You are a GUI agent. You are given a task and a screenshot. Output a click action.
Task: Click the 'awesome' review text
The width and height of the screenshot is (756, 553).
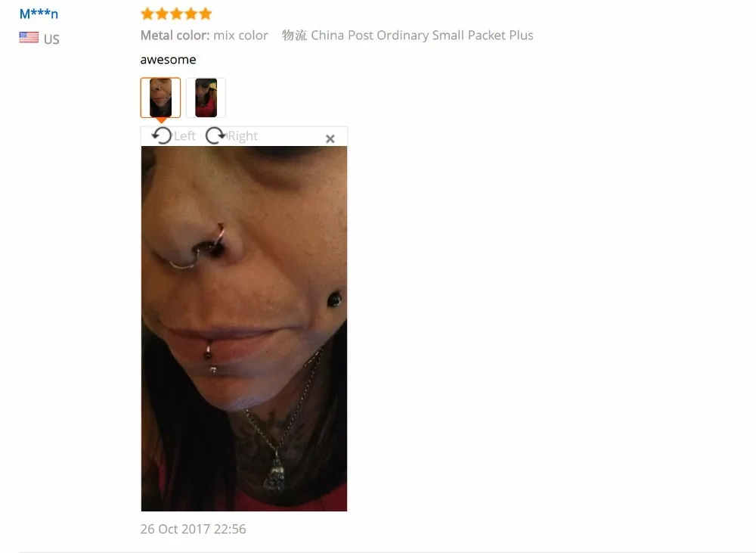pos(169,59)
